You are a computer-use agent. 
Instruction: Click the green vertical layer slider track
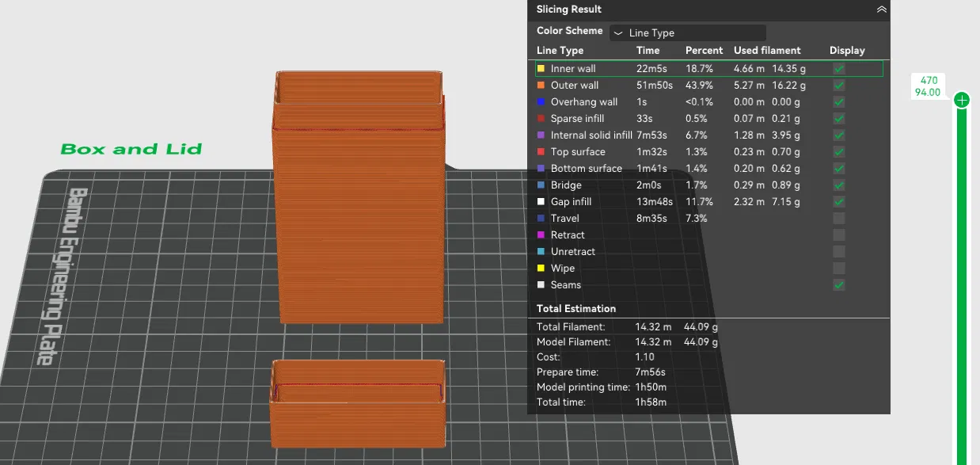pyautogui.click(x=962, y=285)
